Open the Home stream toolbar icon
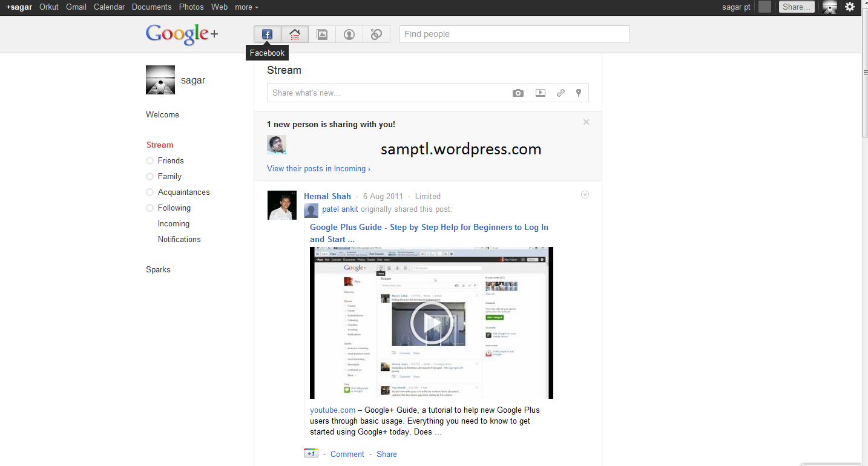Screen dimensions: 868x466 pyautogui.click(x=295, y=34)
